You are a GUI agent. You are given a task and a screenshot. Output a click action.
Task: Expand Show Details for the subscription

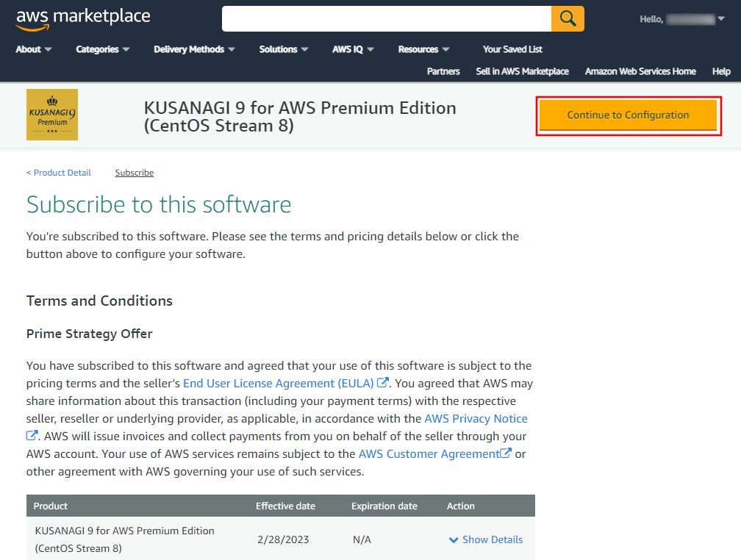493,539
